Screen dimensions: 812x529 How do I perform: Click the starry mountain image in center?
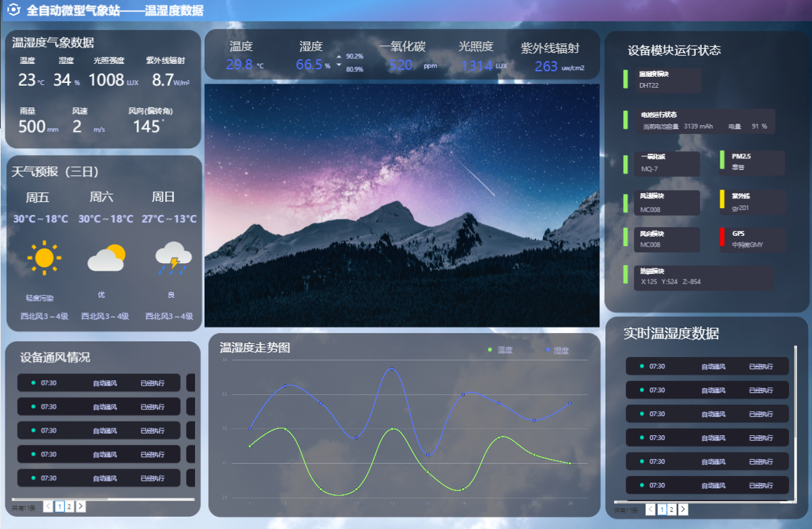click(x=402, y=205)
